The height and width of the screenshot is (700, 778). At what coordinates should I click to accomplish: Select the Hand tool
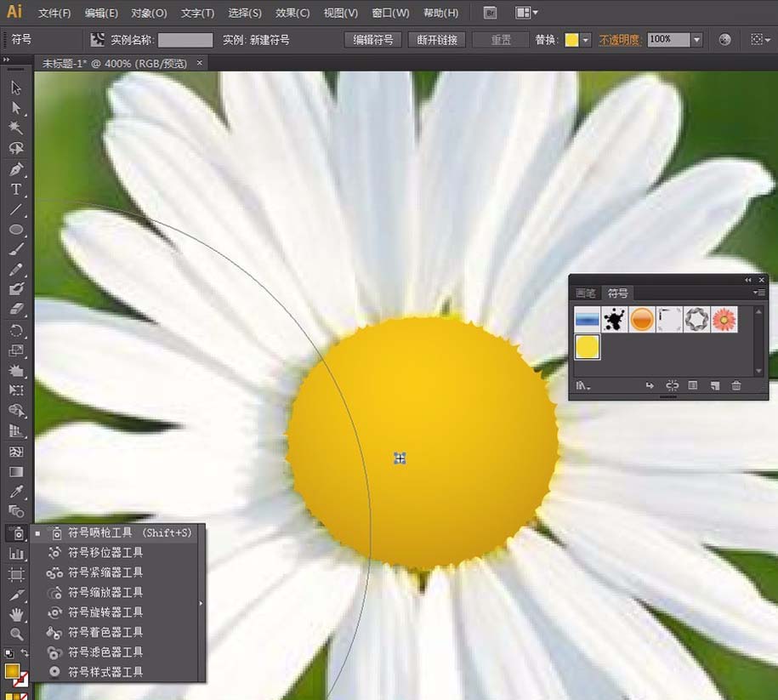coord(16,615)
